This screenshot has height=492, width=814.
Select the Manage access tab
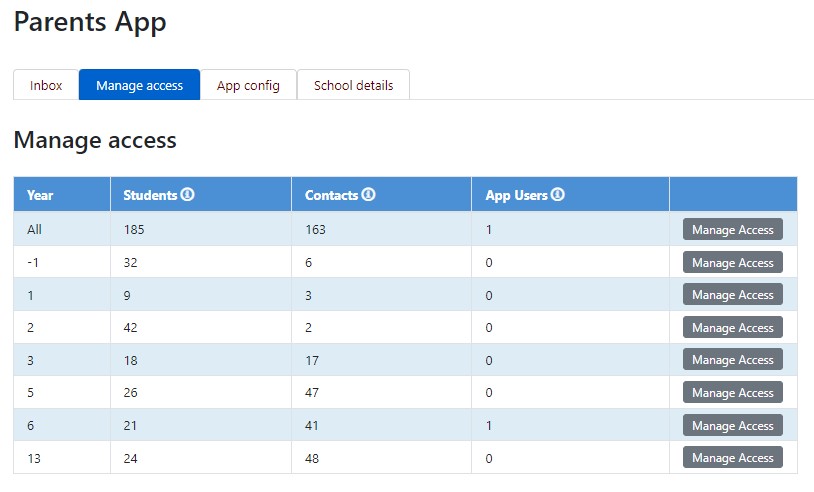tap(139, 85)
